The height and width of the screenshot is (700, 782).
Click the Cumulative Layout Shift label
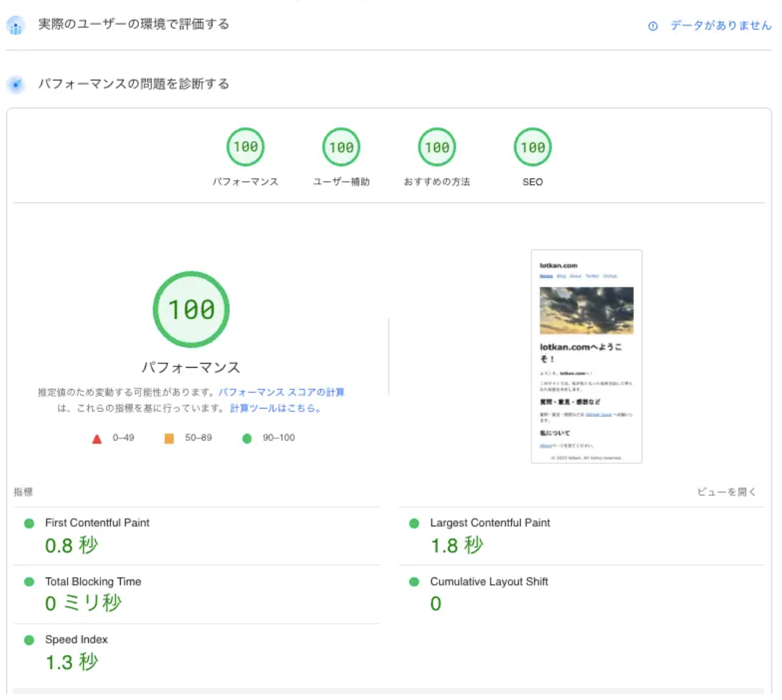489,581
